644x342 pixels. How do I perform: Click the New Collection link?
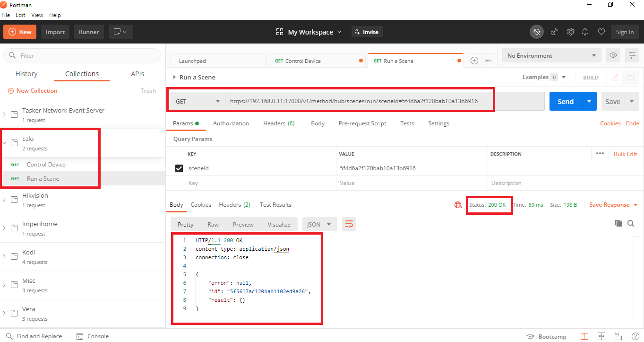tap(33, 91)
